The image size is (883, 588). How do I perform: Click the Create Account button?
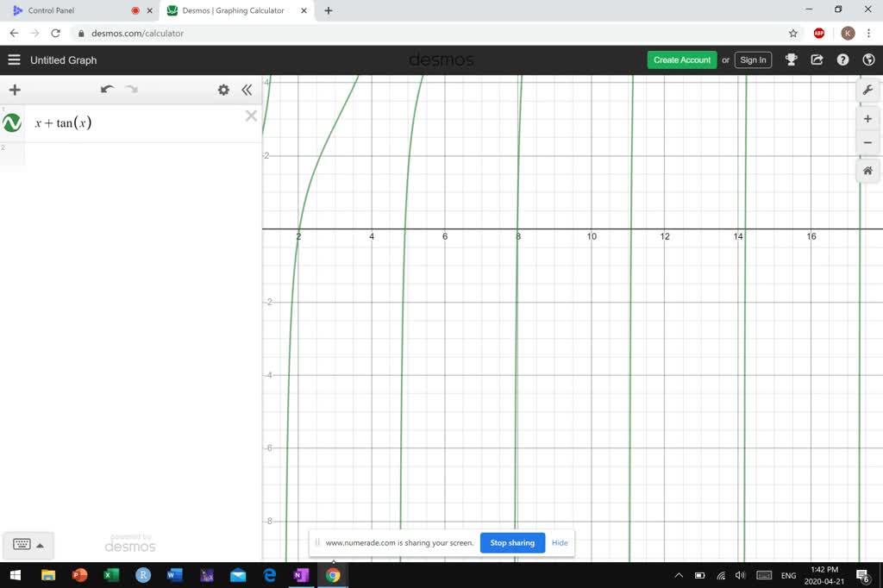pyautogui.click(x=681, y=59)
